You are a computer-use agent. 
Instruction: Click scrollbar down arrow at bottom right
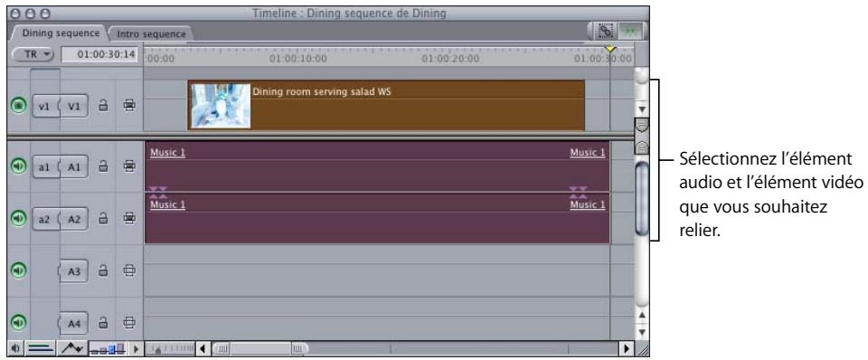pyautogui.click(x=642, y=332)
